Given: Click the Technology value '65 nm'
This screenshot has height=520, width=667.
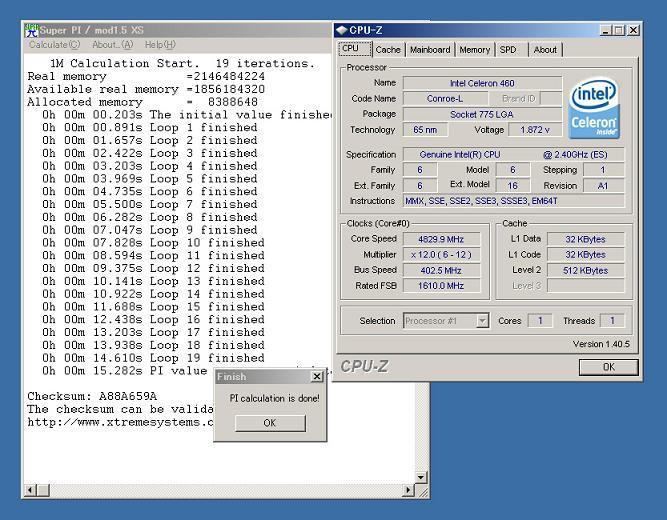Looking at the screenshot, I should (x=425, y=130).
